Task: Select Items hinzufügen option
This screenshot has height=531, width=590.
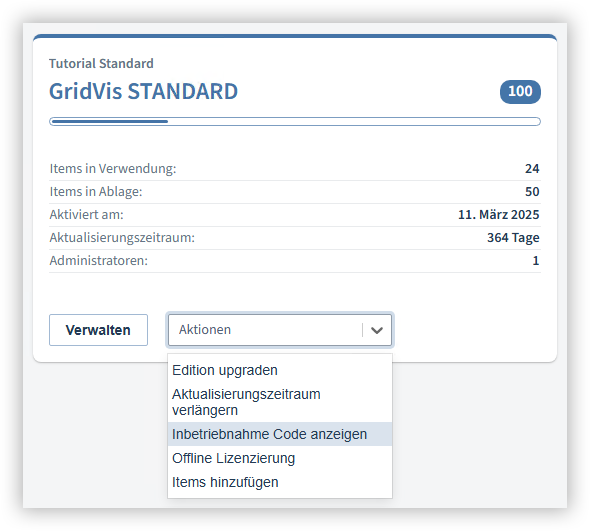Action: (280, 482)
